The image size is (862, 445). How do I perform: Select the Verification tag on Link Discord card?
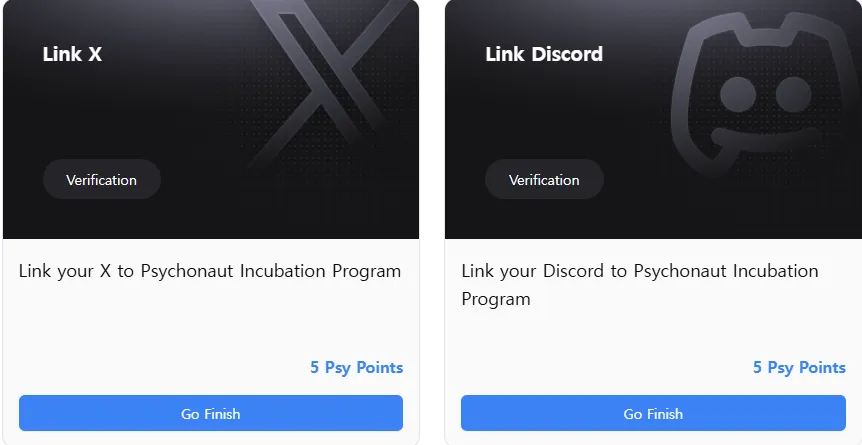(544, 180)
